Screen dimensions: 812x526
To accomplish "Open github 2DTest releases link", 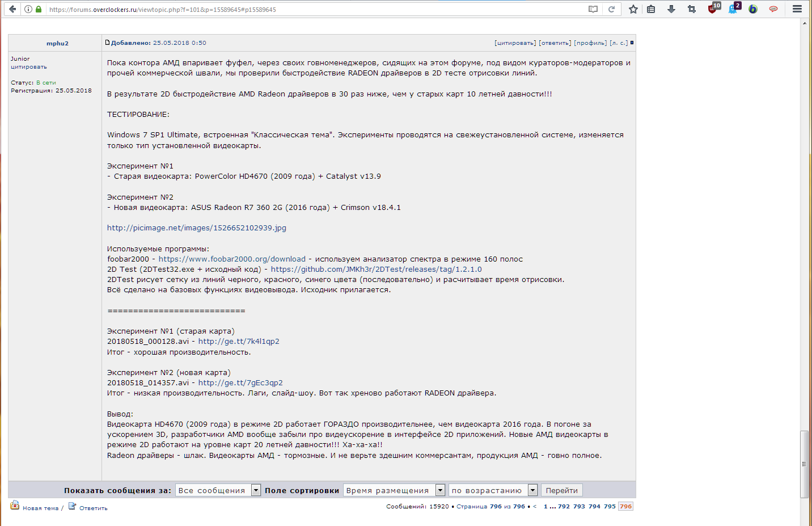I will (x=377, y=269).
